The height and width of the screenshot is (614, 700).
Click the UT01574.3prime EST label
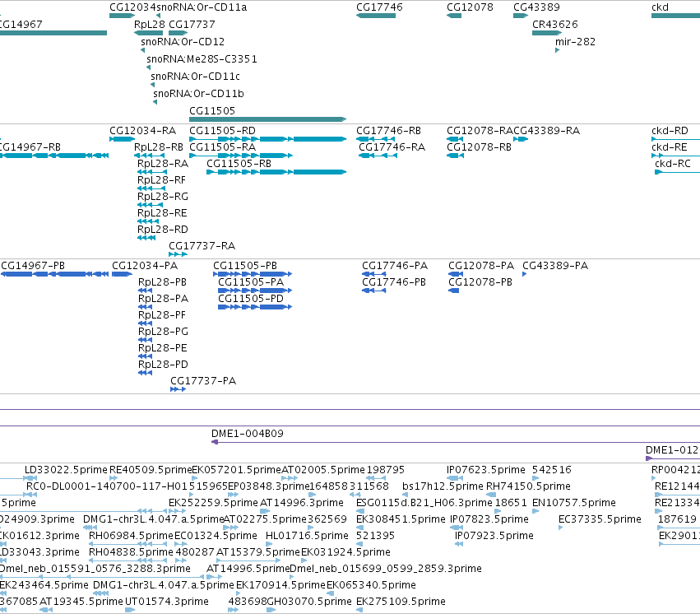(166, 602)
